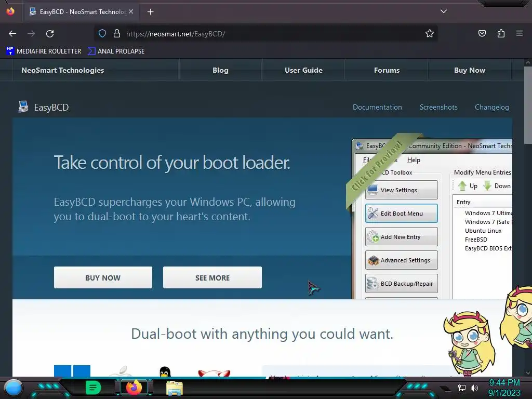Close the EasyBCD browser tab
Screen dimensions: 532x399
click(131, 11)
